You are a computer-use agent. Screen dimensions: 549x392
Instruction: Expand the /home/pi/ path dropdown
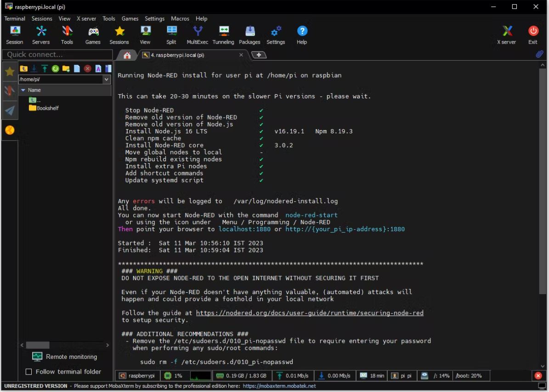pyautogui.click(x=107, y=80)
